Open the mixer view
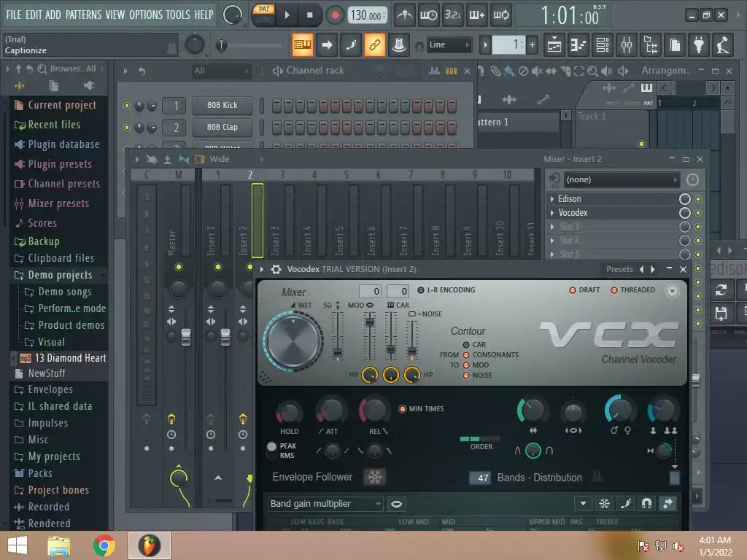The height and width of the screenshot is (560, 747). click(x=627, y=44)
